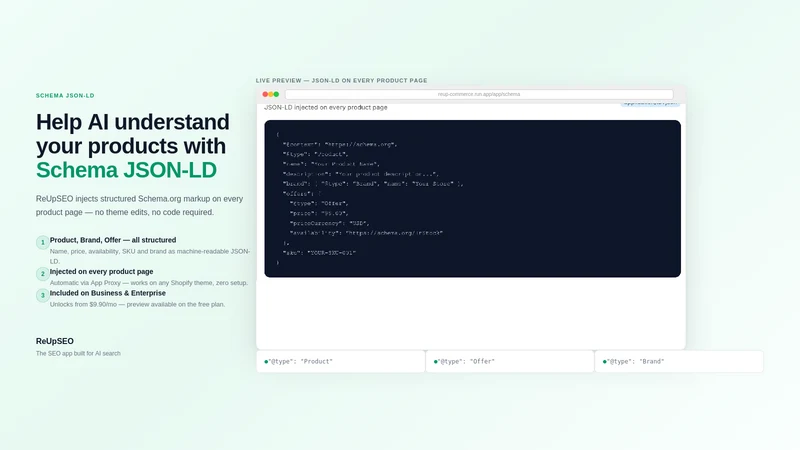Screen dimensions: 800x450
Task: Click the "sku" line in code block
Action: click(319, 253)
